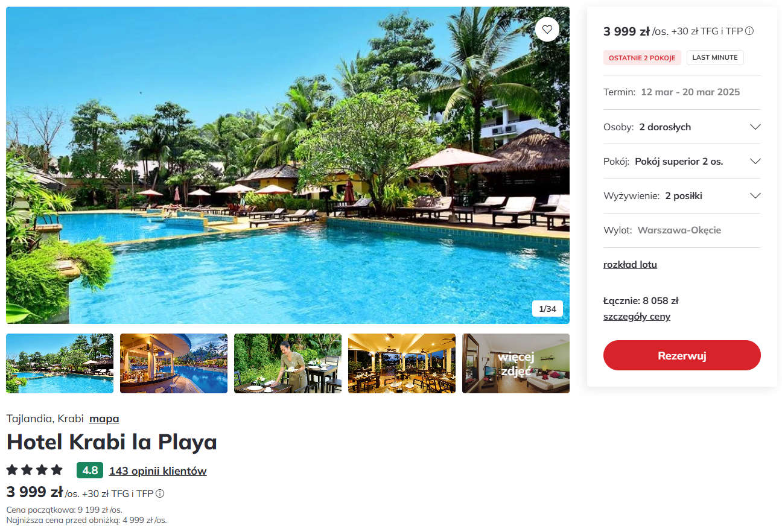Open info icon beside price under hotel name

(160, 493)
